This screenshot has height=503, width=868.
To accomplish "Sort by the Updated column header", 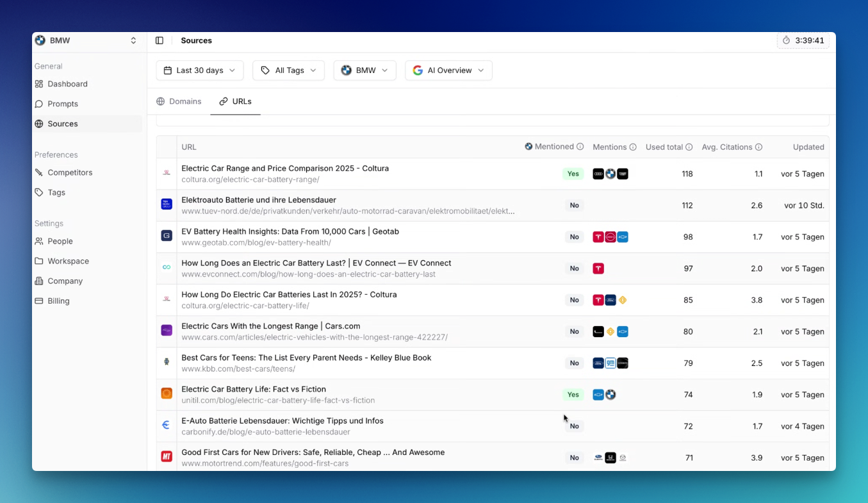I will [x=808, y=147].
